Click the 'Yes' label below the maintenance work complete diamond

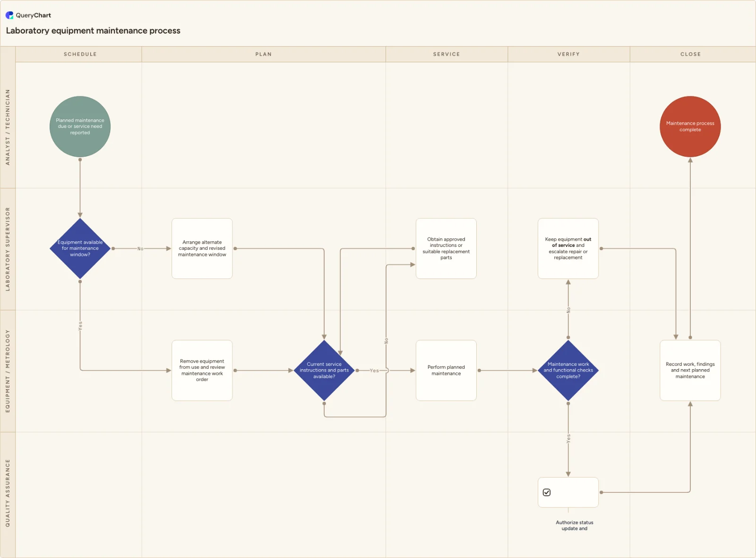tap(568, 438)
